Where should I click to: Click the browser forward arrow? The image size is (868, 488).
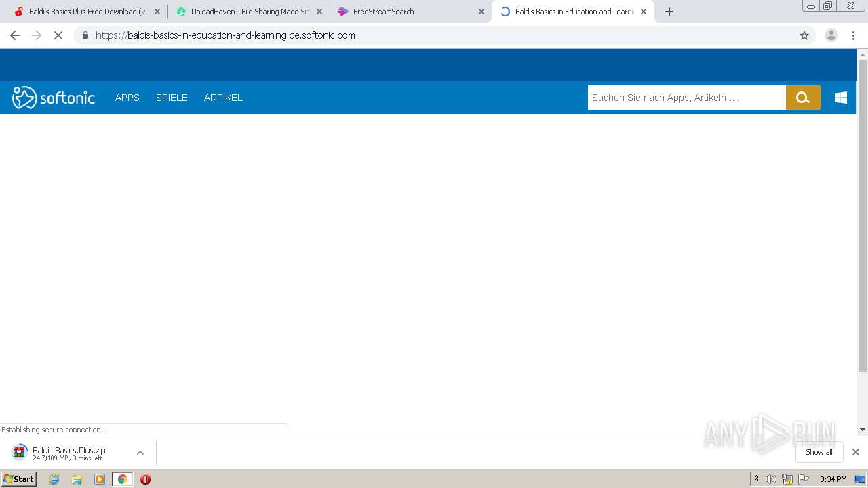37,35
